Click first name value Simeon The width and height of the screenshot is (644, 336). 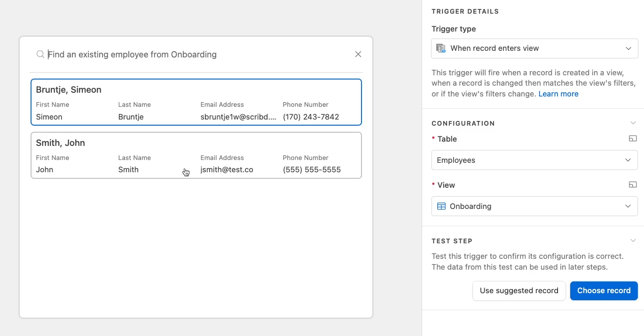pyautogui.click(x=49, y=117)
